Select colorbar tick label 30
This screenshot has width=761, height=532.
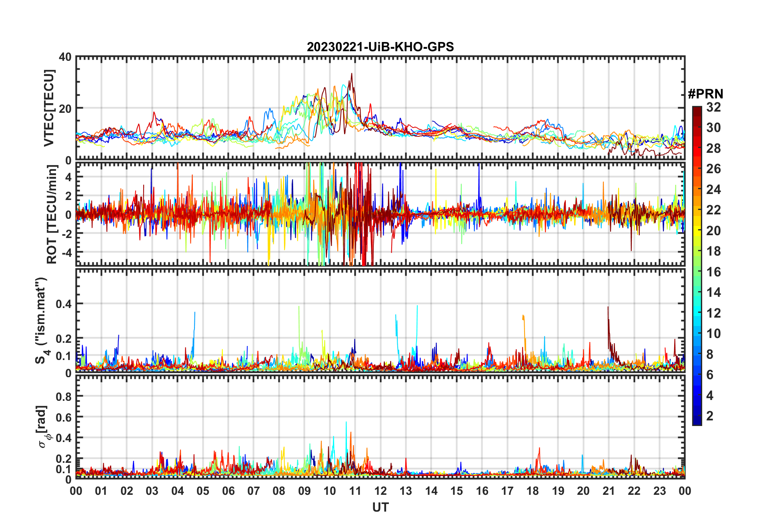[713, 128]
